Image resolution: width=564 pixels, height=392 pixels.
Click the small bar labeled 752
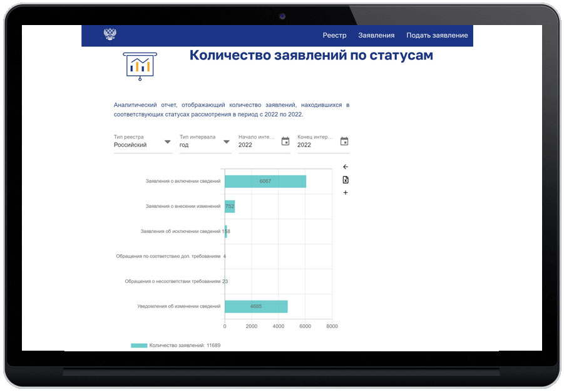[229, 207]
